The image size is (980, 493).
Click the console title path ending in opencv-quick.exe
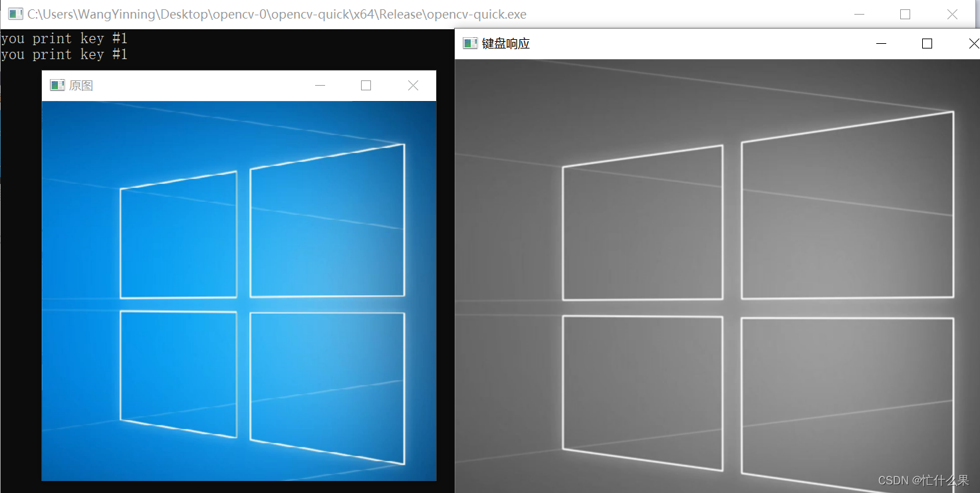tap(277, 14)
